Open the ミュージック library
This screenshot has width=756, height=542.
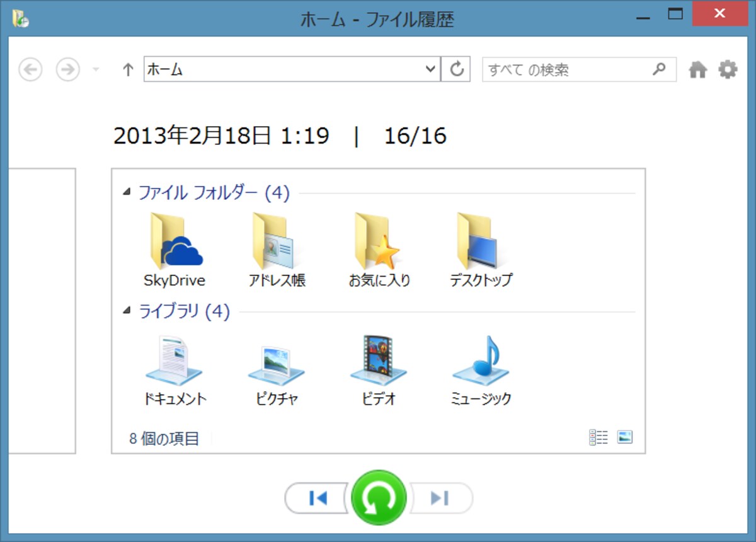(x=481, y=370)
